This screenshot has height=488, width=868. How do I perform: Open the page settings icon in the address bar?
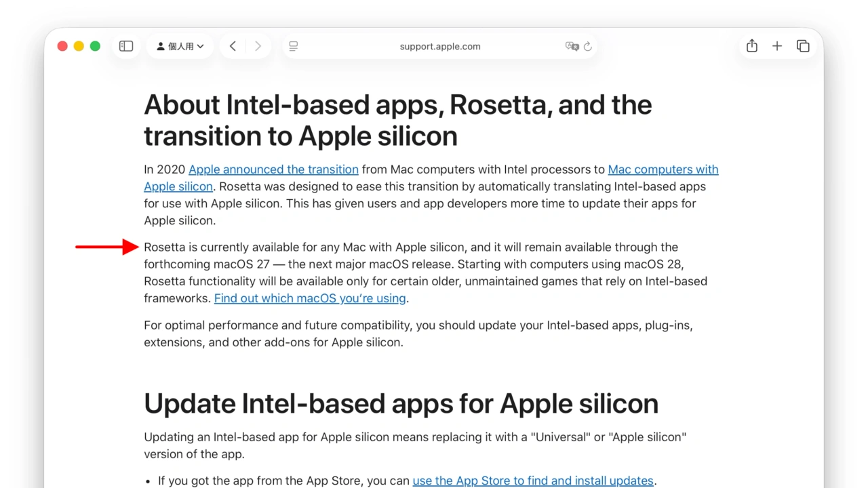coord(293,46)
